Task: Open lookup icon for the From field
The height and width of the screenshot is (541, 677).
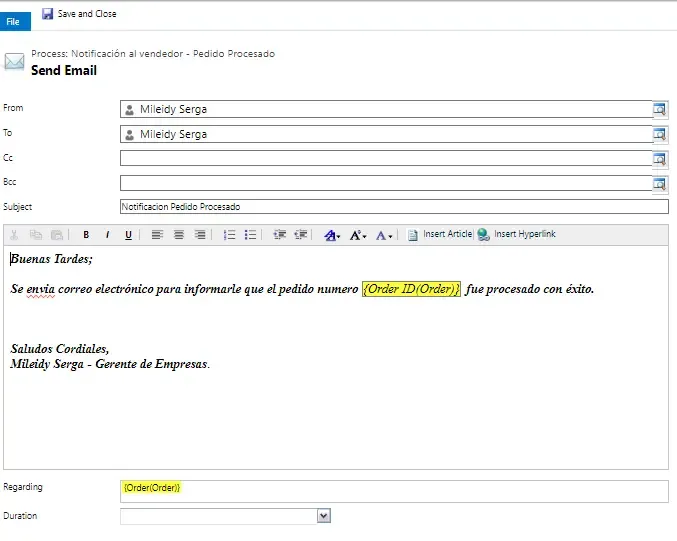Action: coord(660,109)
